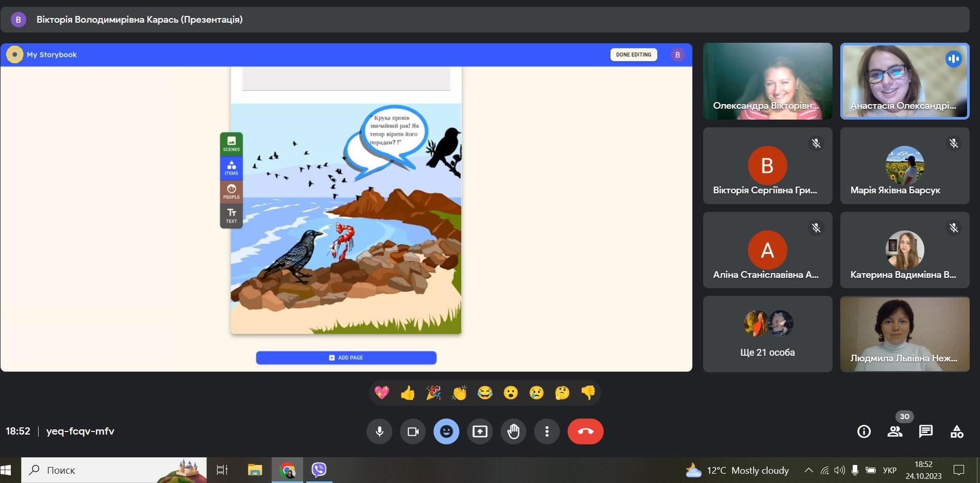980x483 pixels.
Task: Raise hand in the meeting
Action: 513,431
